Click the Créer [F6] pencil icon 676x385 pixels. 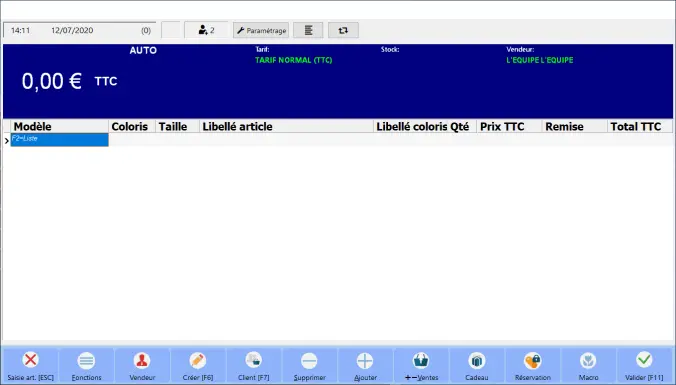coord(197,360)
